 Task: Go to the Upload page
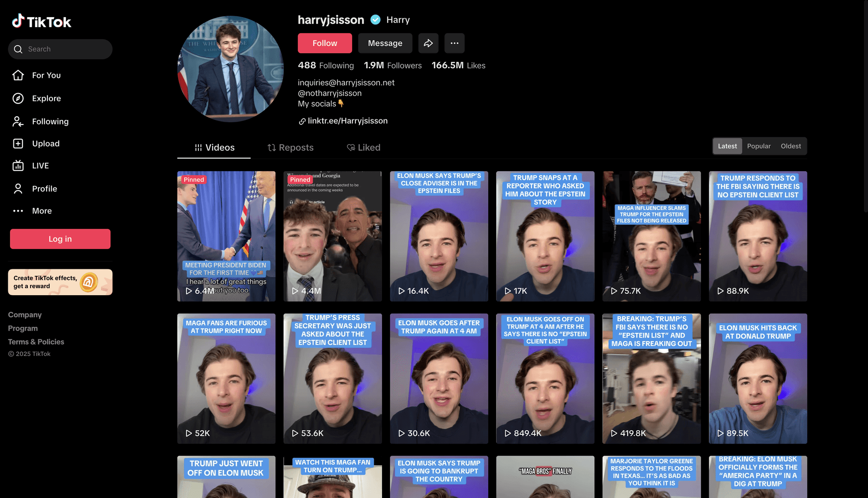tap(45, 143)
